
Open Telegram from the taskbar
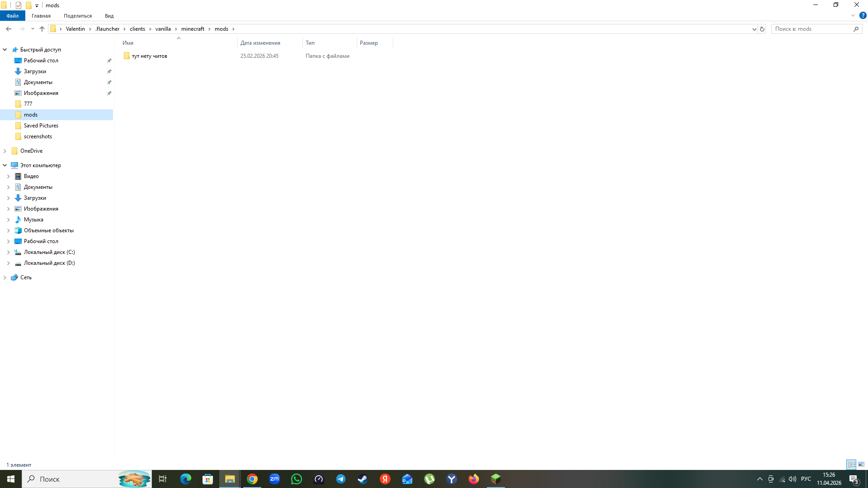(x=341, y=479)
